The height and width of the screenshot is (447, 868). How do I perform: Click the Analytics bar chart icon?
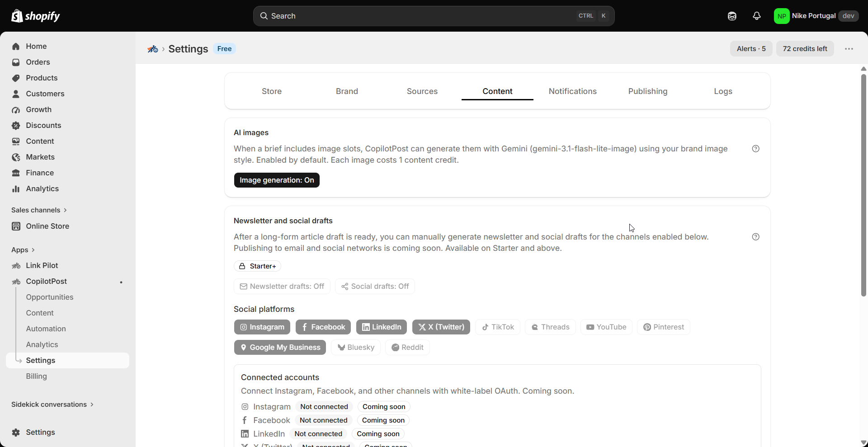[16, 188]
